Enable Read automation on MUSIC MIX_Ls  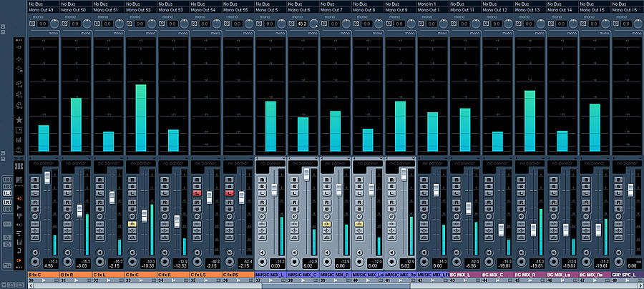click(x=360, y=202)
